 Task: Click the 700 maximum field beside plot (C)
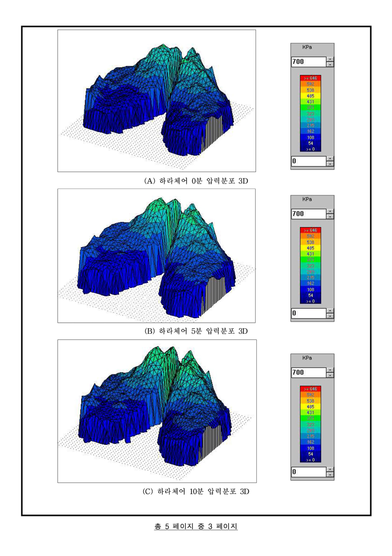coord(309,372)
